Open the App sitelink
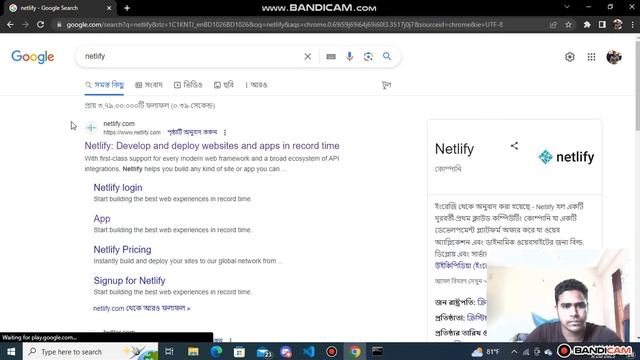The width and height of the screenshot is (640, 360). [x=102, y=219]
